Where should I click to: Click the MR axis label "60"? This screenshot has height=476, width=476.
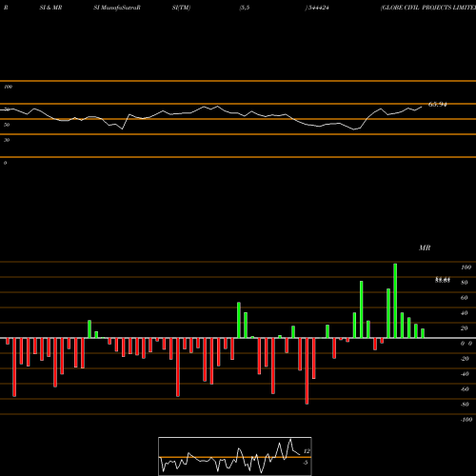click(x=465, y=298)
